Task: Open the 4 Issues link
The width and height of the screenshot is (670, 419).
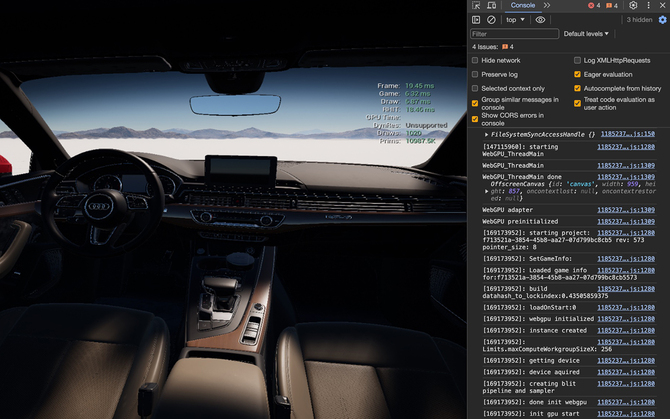Action: pyautogui.click(x=493, y=47)
